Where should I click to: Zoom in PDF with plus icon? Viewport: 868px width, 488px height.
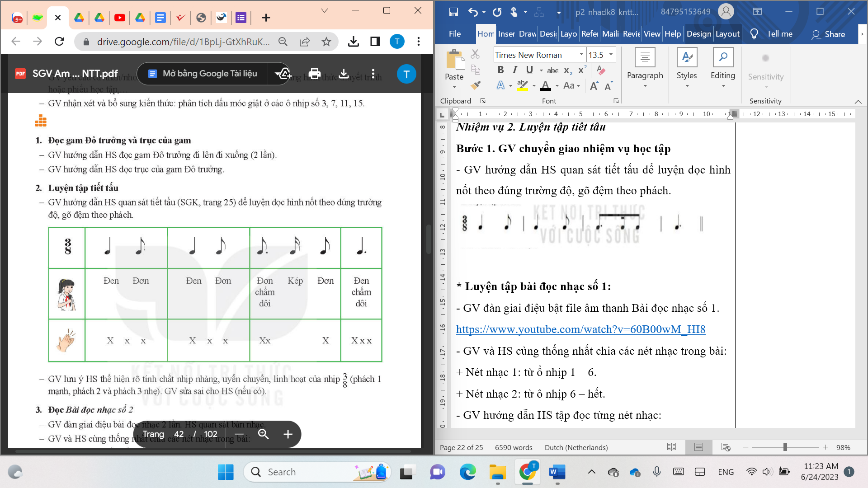(288, 434)
